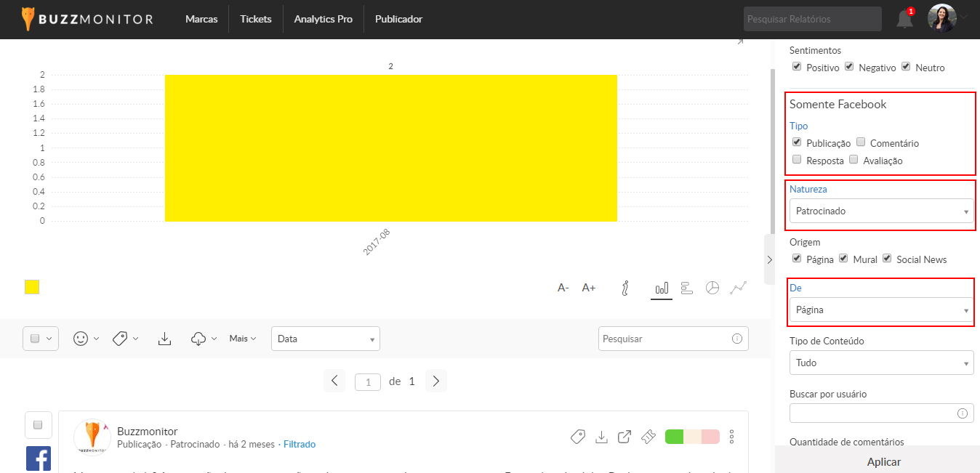This screenshot has width=980, height=473.
Task: Toggle the Negativo sentiment checkbox
Action: [849, 67]
